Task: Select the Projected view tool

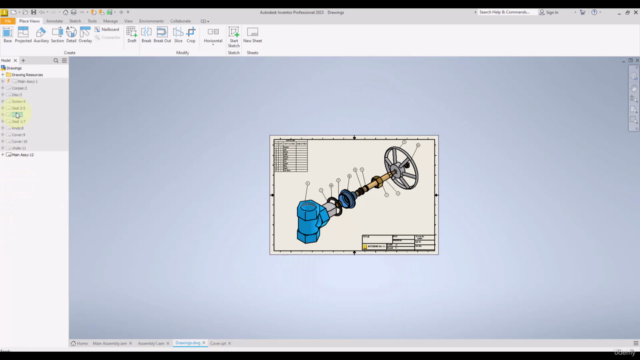Action: click(23, 35)
